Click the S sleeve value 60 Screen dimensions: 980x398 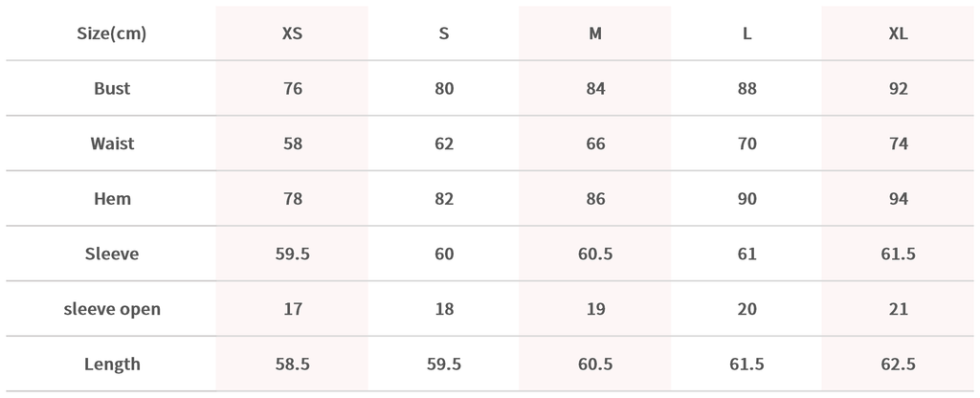click(x=444, y=254)
